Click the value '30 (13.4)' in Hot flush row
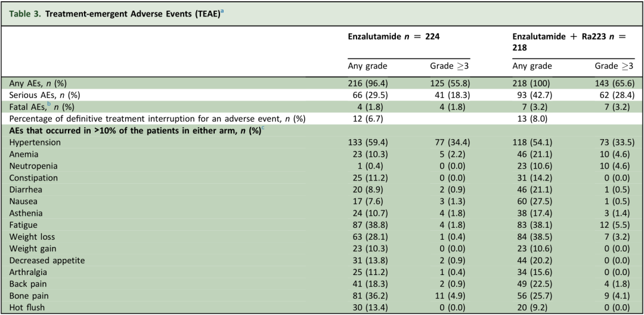The image size is (644, 315). click(369, 308)
